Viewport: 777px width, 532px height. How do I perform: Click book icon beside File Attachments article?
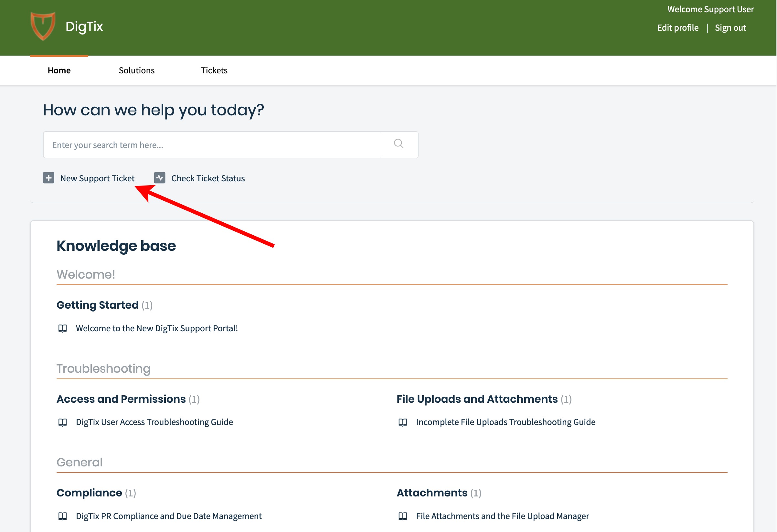pyautogui.click(x=402, y=516)
